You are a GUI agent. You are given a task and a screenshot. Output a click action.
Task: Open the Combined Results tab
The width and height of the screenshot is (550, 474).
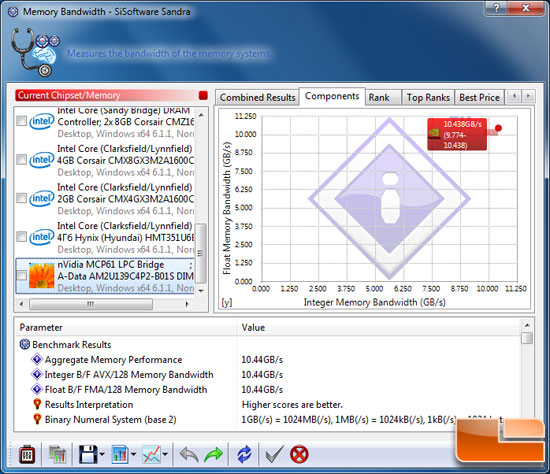click(257, 98)
